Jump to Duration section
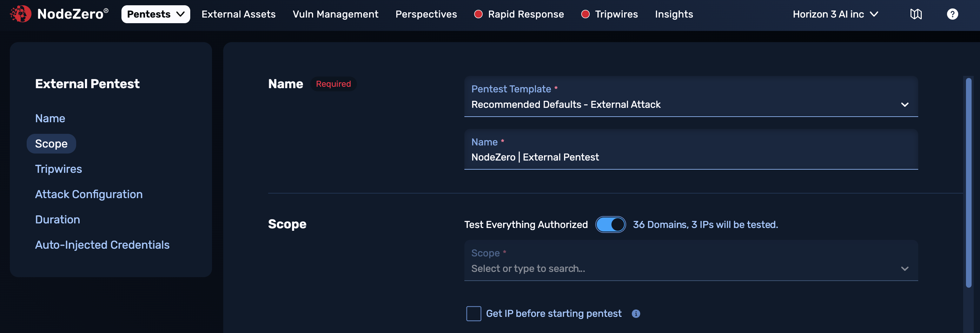 58,220
